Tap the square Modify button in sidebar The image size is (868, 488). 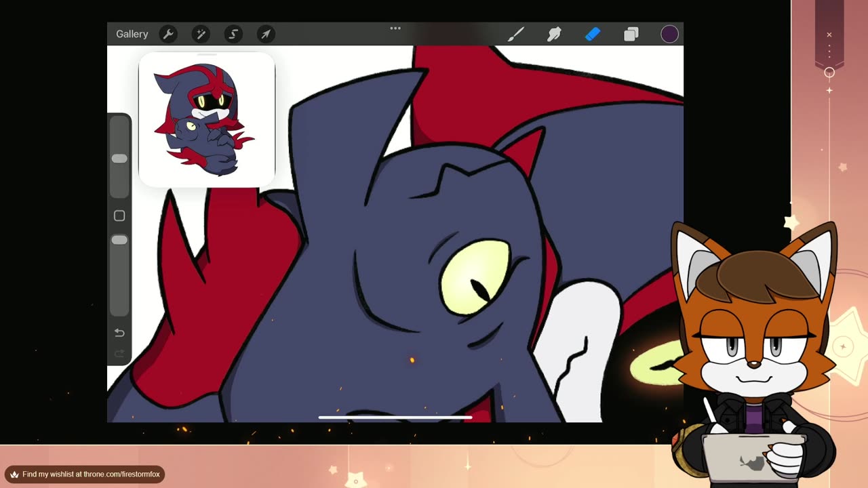(x=119, y=216)
